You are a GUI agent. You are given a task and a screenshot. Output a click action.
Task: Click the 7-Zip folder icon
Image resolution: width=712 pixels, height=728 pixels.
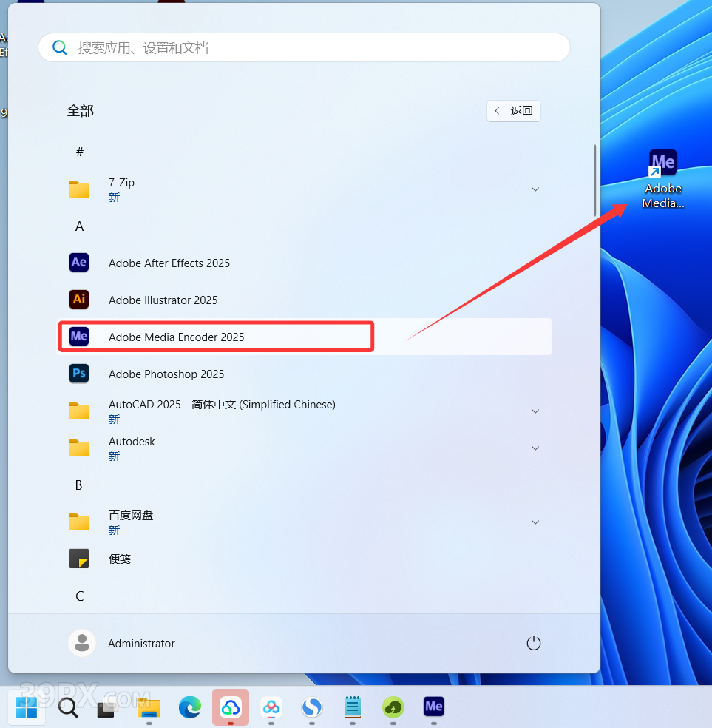(x=79, y=189)
